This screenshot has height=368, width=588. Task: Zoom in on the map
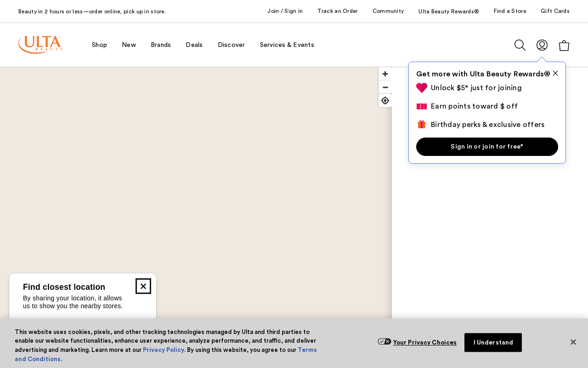(385, 74)
